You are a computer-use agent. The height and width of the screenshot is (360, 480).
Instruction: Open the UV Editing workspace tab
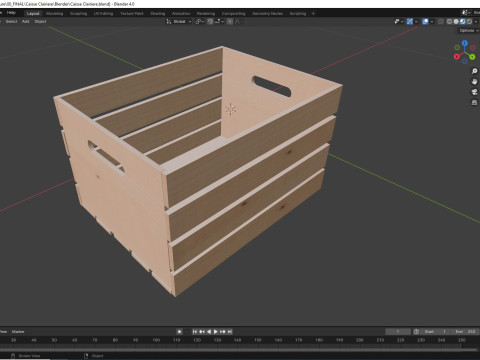tap(103, 13)
